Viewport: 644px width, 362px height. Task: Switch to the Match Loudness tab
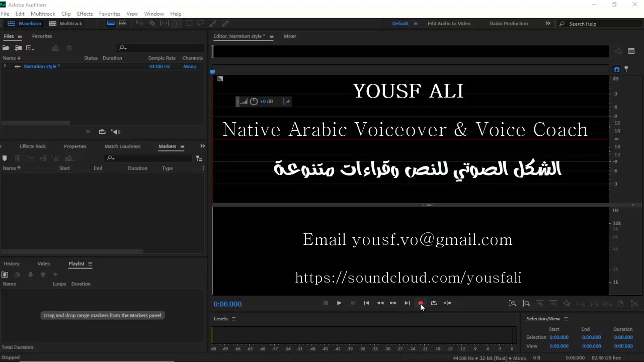[122, 146]
